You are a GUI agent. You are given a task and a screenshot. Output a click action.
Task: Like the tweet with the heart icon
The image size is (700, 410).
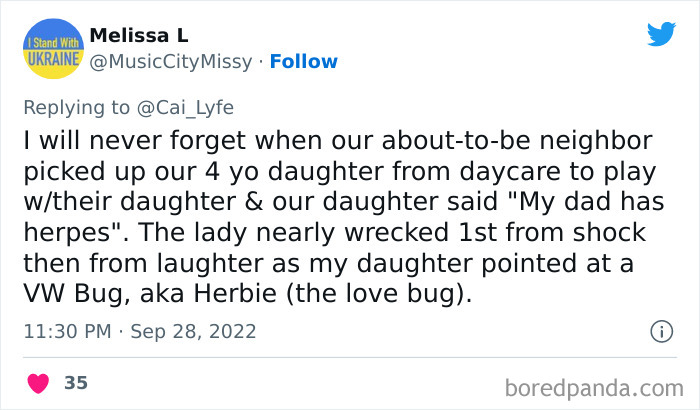pyautogui.click(x=40, y=383)
